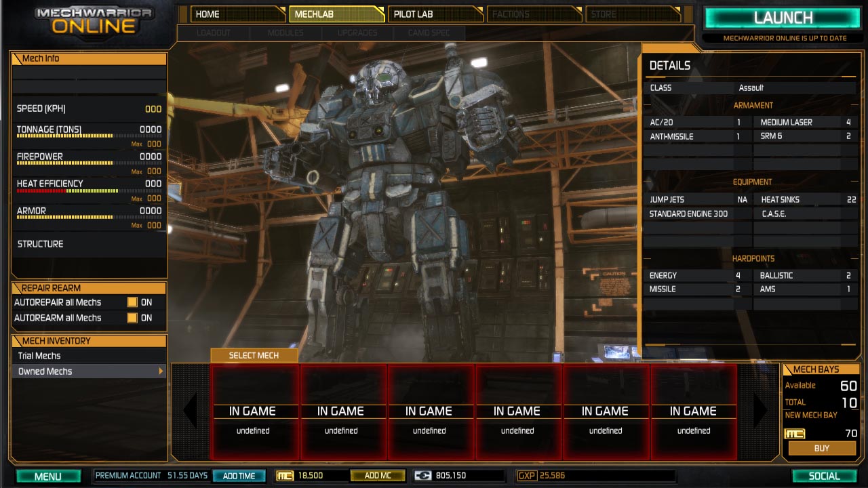This screenshot has width=868, height=488.
Task: Click the LAUNCH button
Action: 783,18
